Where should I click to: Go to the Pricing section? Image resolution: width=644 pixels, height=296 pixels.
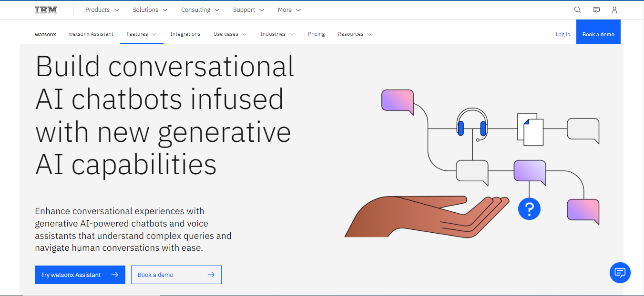316,34
